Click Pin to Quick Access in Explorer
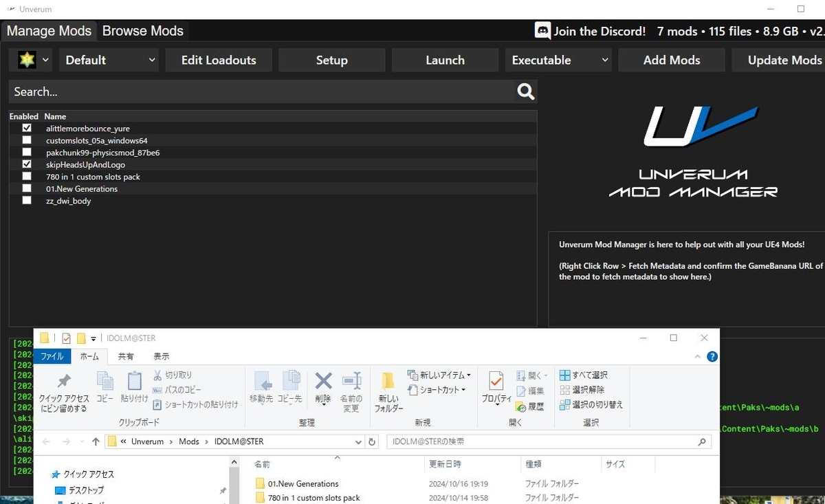This screenshot has width=825, height=504. pos(64,392)
